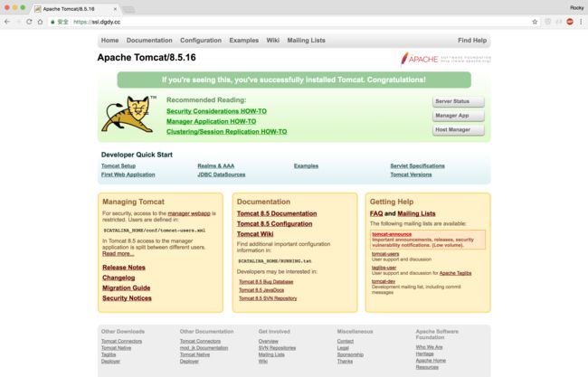Open tomcat-users mailing list link
Screen dimensions: 588x377
click(x=385, y=254)
